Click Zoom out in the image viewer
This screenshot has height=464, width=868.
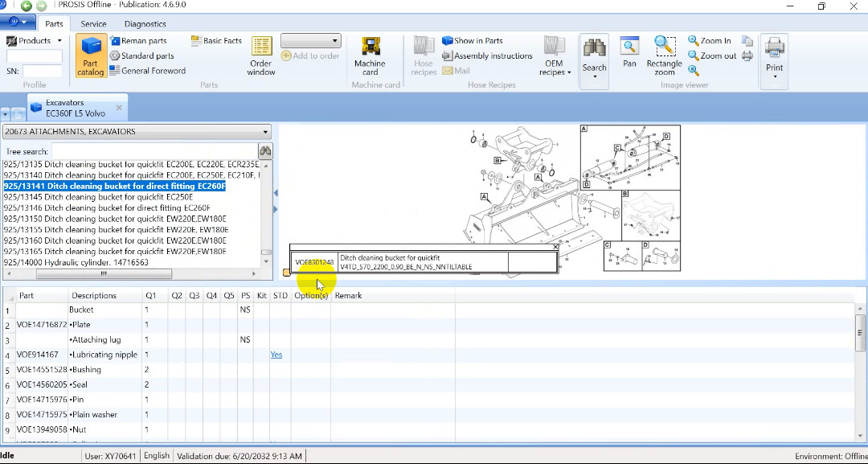(712, 55)
